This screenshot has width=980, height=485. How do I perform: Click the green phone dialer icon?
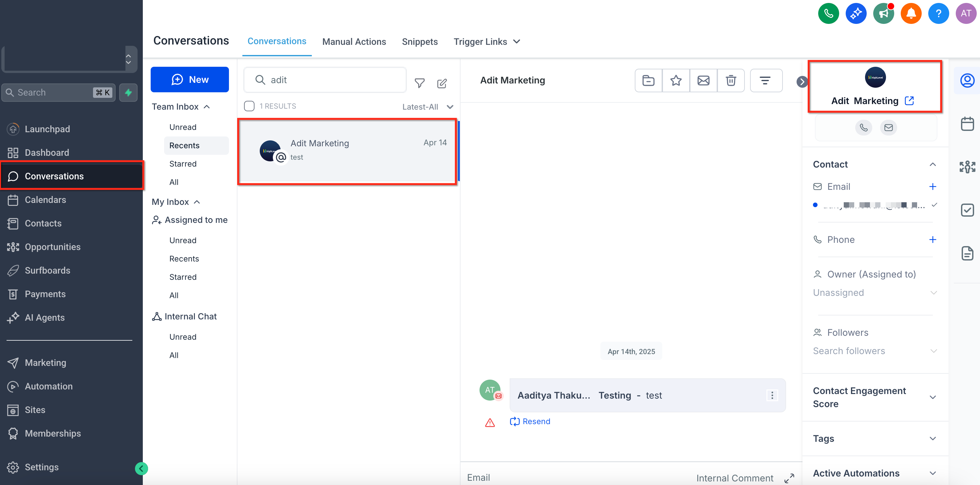[828, 14]
